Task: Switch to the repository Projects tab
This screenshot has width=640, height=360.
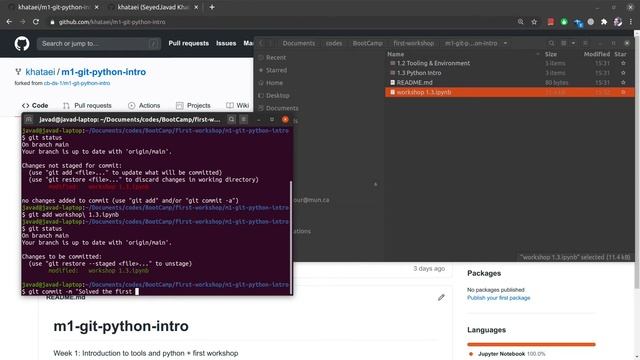Action: (193, 105)
